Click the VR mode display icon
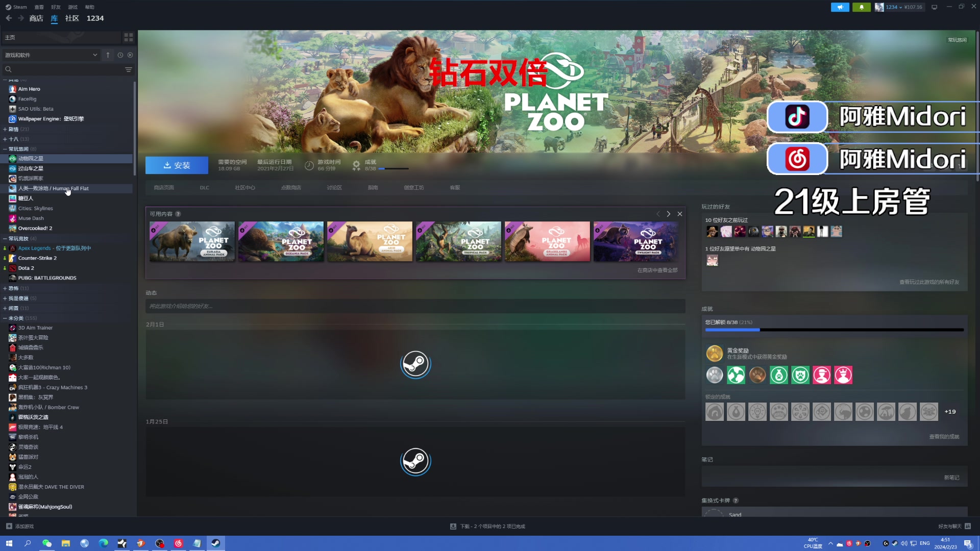 pyautogui.click(x=934, y=7)
